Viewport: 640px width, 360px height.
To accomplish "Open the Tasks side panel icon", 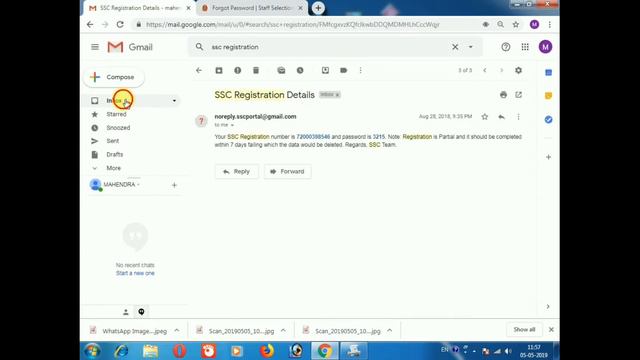I will click(x=549, y=120).
